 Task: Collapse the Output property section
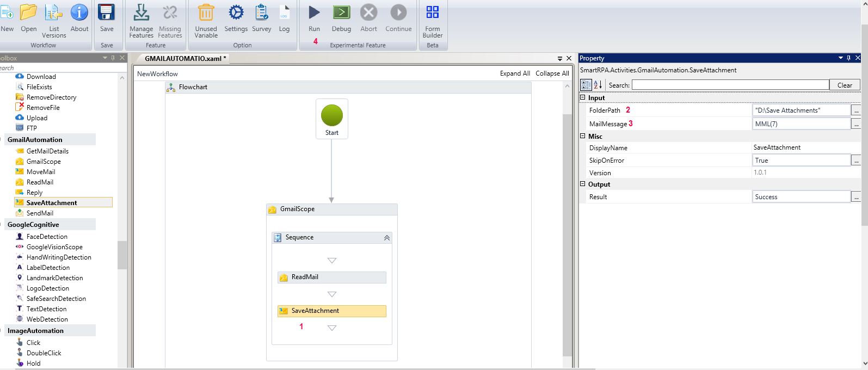coord(583,184)
